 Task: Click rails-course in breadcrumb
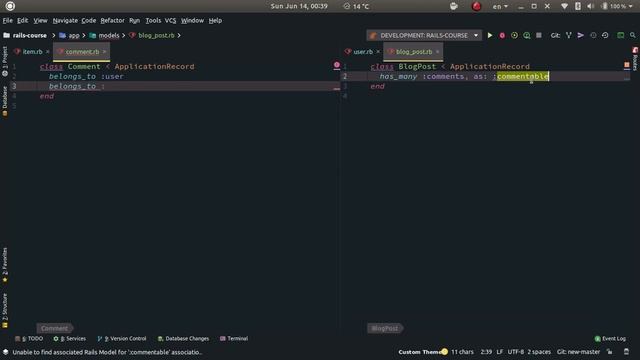[25, 36]
